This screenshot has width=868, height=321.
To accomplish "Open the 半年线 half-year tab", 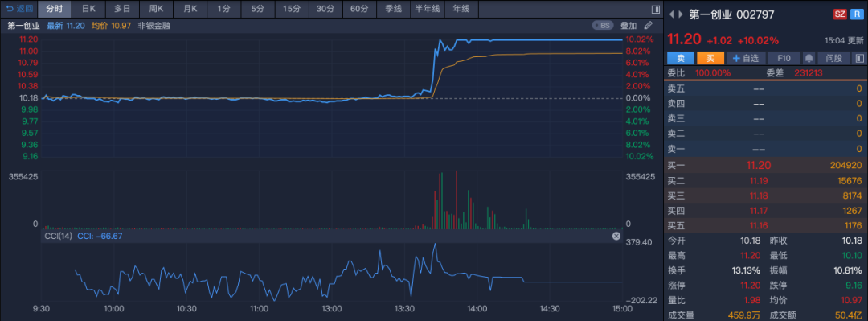I will [x=427, y=9].
